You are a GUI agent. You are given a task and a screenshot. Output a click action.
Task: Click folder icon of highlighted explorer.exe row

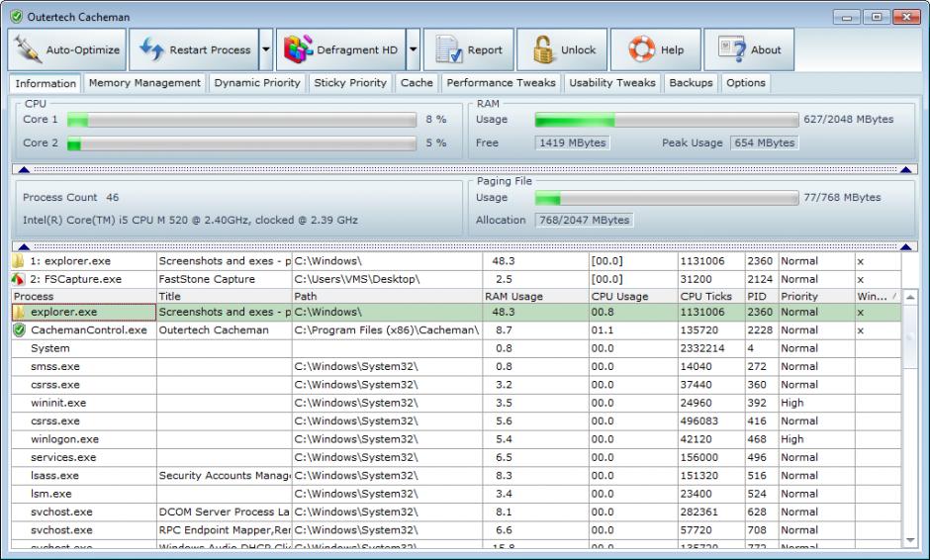(x=20, y=312)
